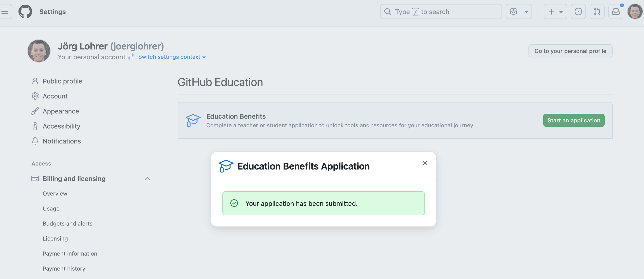This screenshot has height=279, width=644.
Task: Open the hamburger navigation menu
Action: (x=5, y=11)
